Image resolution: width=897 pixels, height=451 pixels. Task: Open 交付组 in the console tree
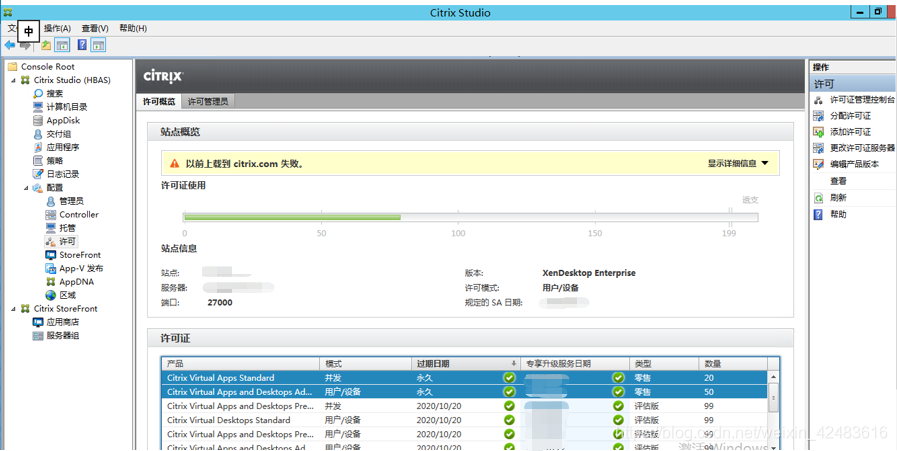pyautogui.click(x=58, y=134)
